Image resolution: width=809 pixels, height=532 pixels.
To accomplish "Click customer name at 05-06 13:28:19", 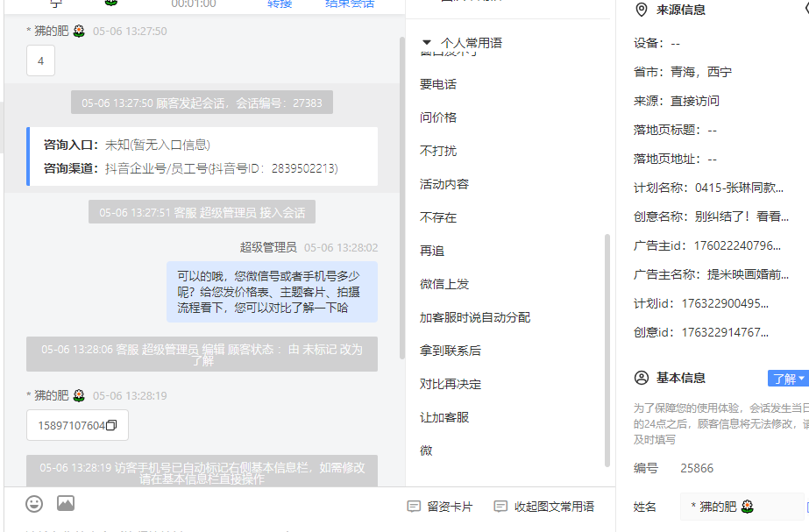I will point(55,396).
